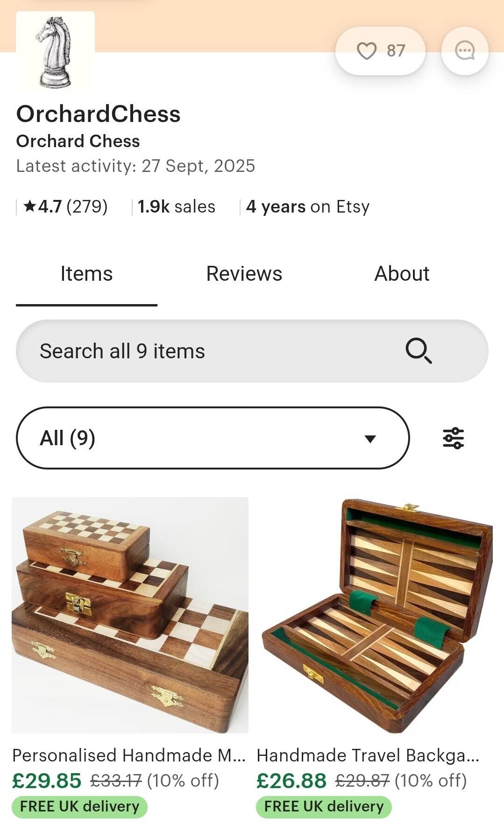Click FREE UK delivery badge under backgammon set
Image resolution: width=504 pixels, height=825 pixels.
(324, 807)
